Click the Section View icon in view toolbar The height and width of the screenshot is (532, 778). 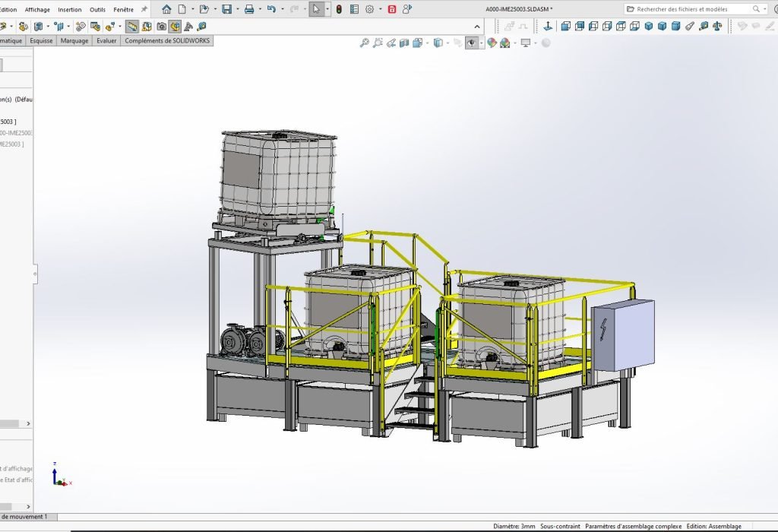(404, 43)
